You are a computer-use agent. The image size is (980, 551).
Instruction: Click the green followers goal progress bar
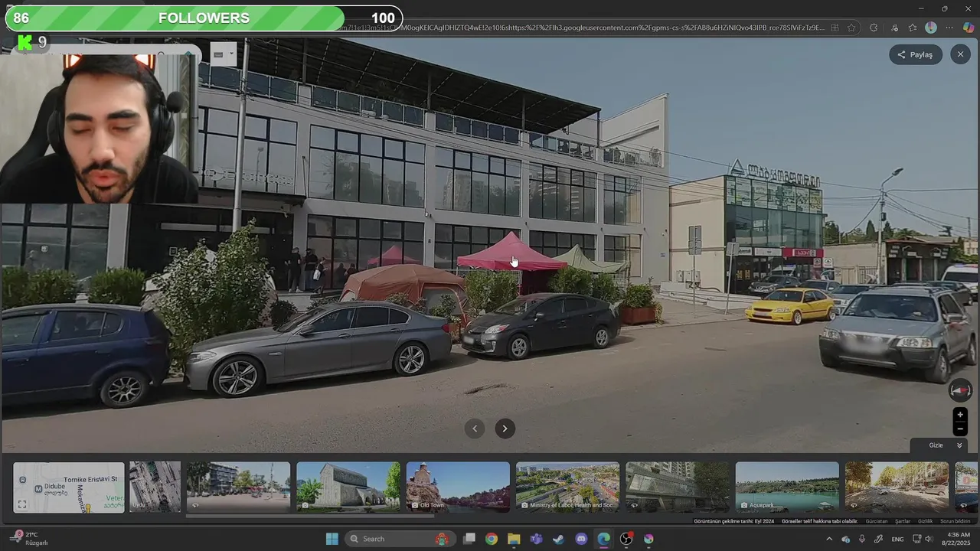pos(204,18)
